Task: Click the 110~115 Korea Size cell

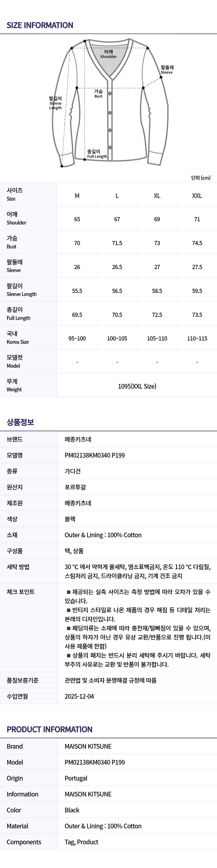Action: (x=197, y=338)
